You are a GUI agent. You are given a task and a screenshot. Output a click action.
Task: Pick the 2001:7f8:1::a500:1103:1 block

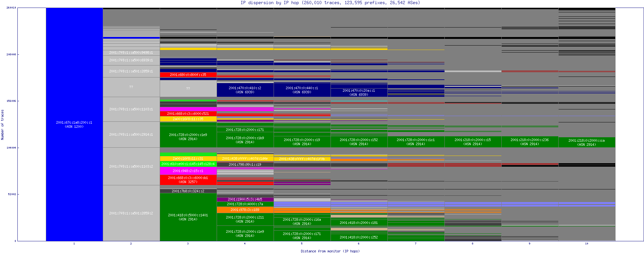[131, 109]
